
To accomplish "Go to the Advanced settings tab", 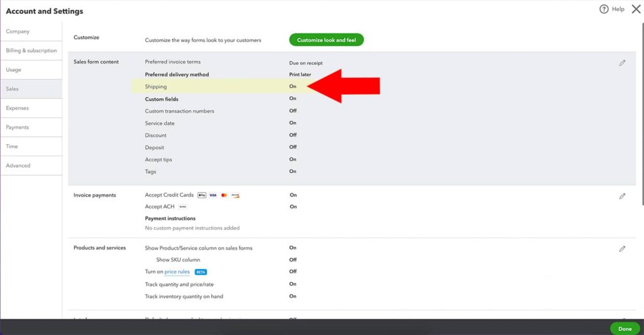I will [x=18, y=166].
